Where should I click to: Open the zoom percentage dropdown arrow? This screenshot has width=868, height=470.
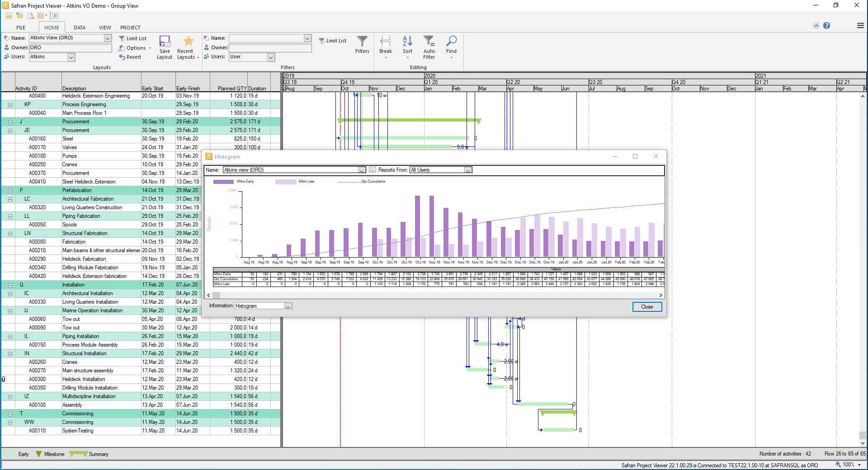point(859,465)
